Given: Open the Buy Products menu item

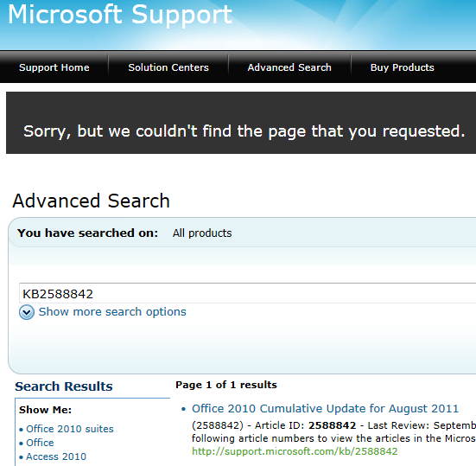Looking at the screenshot, I should click(403, 67).
